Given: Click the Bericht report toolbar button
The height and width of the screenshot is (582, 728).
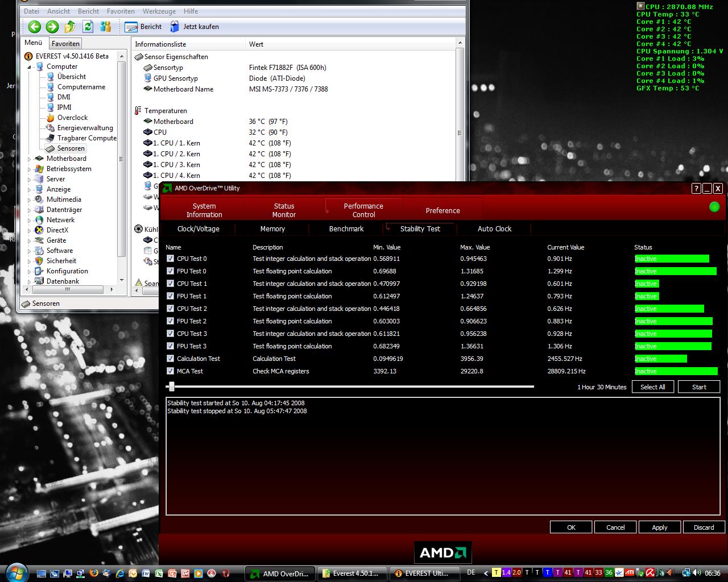Looking at the screenshot, I should pos(143,27).
